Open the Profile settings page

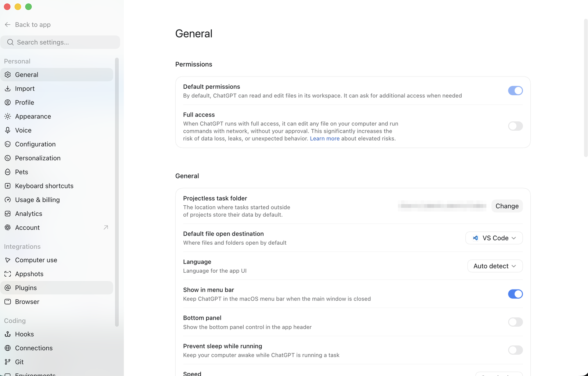click(57, 103)
